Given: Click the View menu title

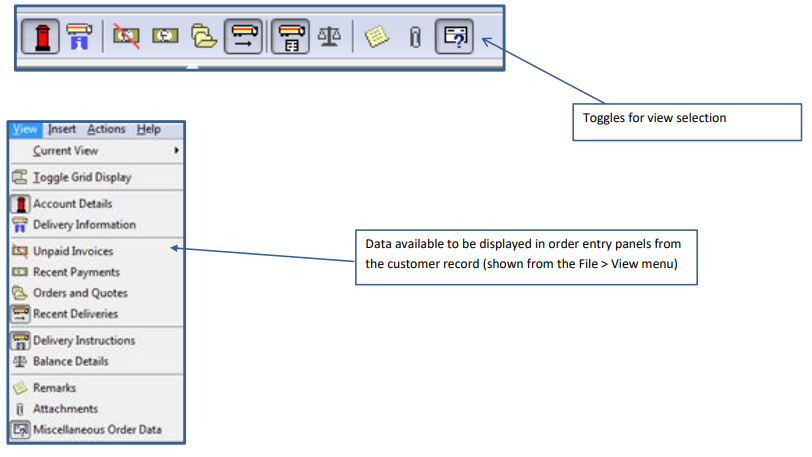Looking at the screenshot, I should [x=26, y=129].
